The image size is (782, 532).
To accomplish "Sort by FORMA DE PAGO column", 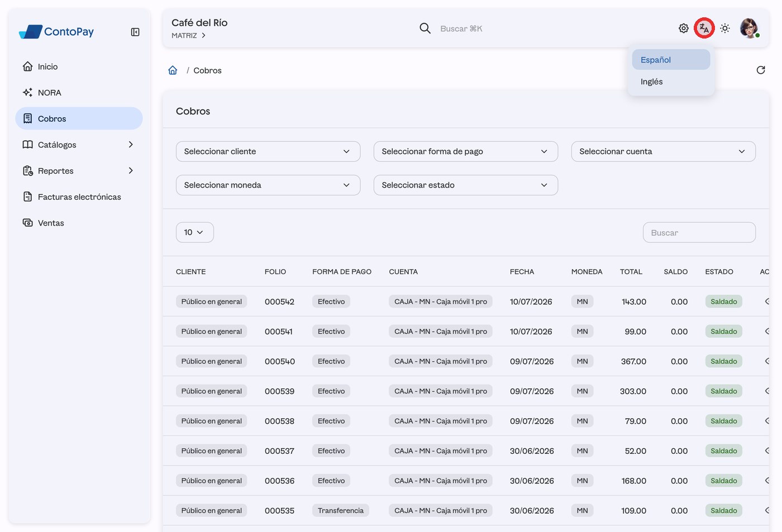I will [x=342, y=272].
